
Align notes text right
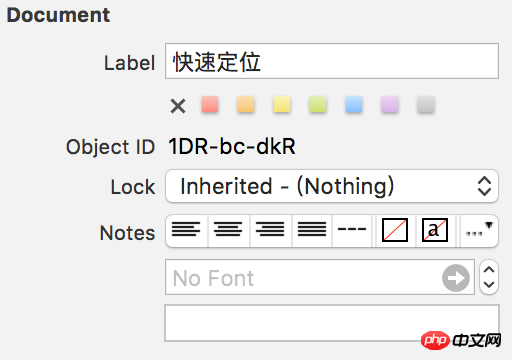click(x=270, y=230)
